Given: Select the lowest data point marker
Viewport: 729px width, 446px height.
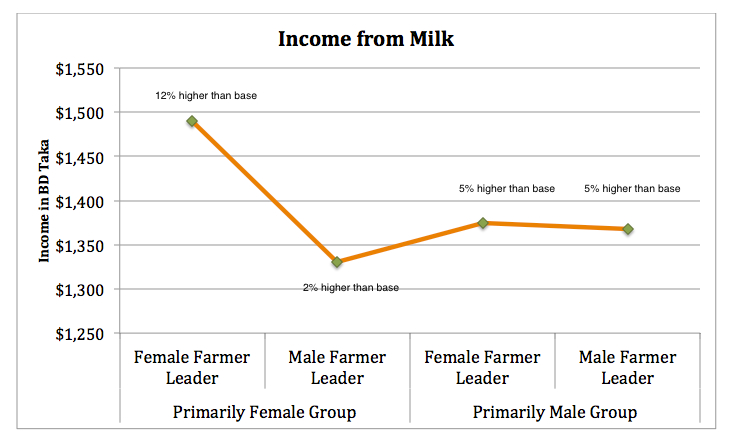Looking at the screenshot, I should coord(337,262).
